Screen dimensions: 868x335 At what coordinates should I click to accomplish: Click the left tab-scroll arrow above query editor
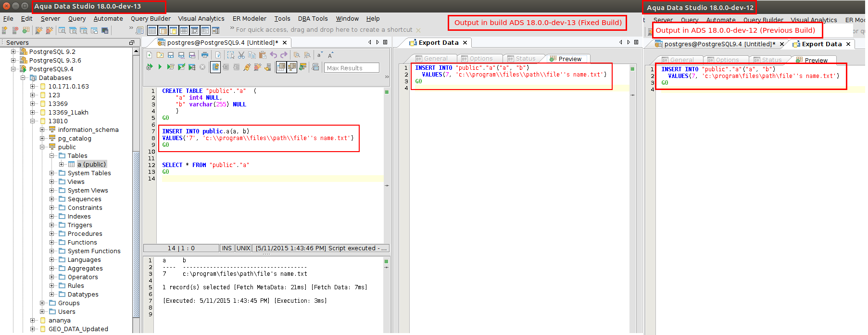pyautogui.click(x=370, y=42)
